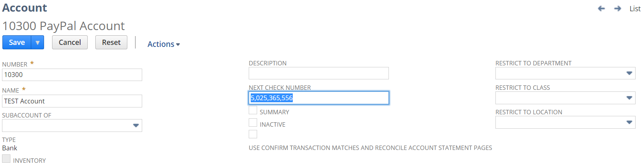Viewport: 644px width, 168px height.
Task: Go to previous record with left arrow
Action: click(x=601, y=8)
